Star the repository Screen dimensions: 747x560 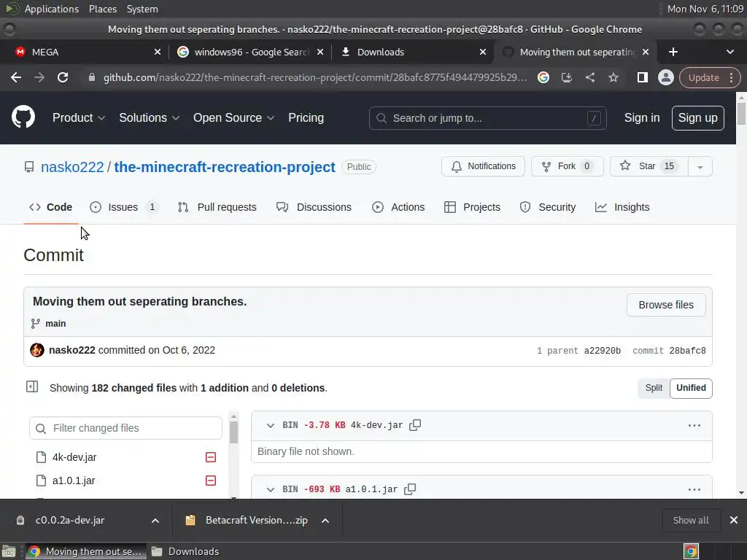pos(649,166)
